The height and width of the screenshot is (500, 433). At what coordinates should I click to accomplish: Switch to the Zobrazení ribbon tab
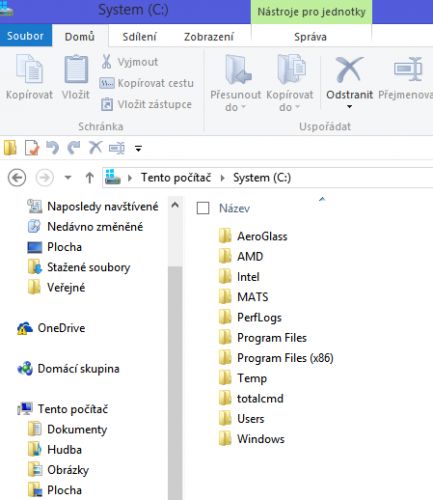pyautogui.click(x=209, y=36)
